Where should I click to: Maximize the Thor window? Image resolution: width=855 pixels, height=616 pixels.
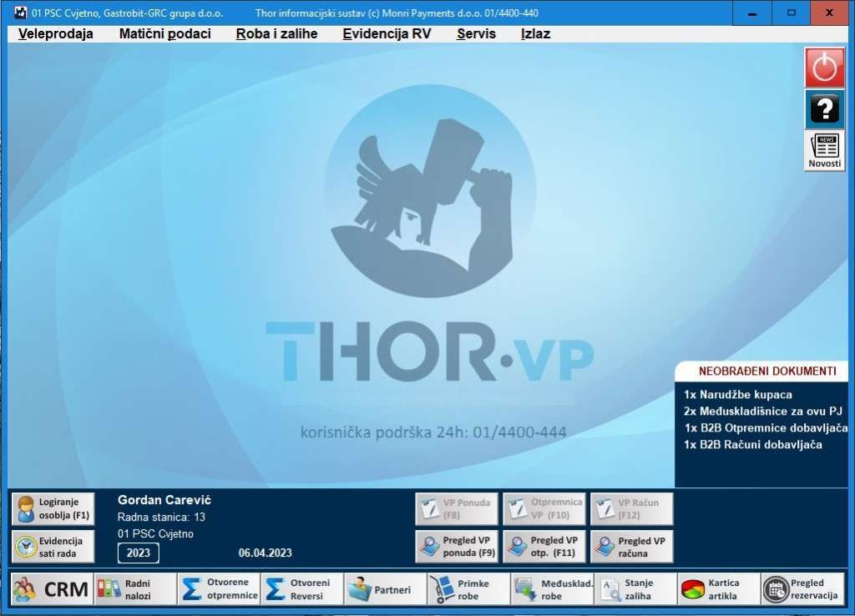(792, 13)
